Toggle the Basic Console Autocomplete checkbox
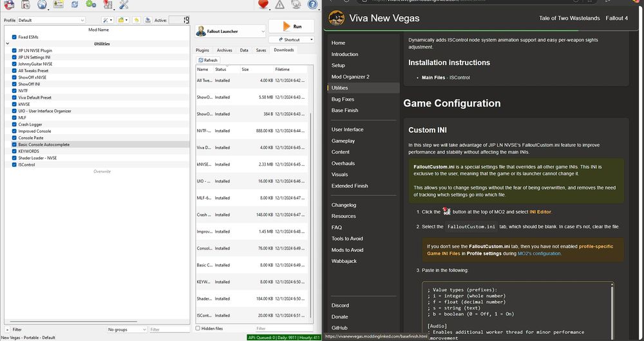Image resolution: width=644 pixels, height=341 pixels. (x=14, y=144)
